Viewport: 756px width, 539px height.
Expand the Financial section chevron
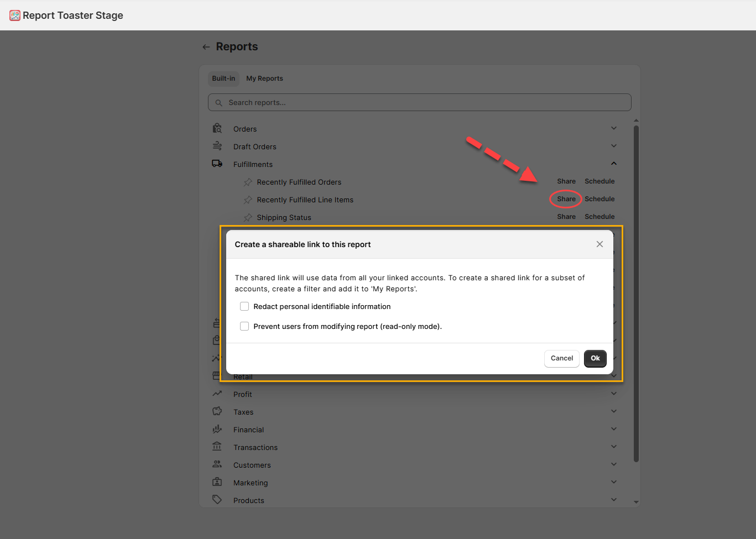613,429
